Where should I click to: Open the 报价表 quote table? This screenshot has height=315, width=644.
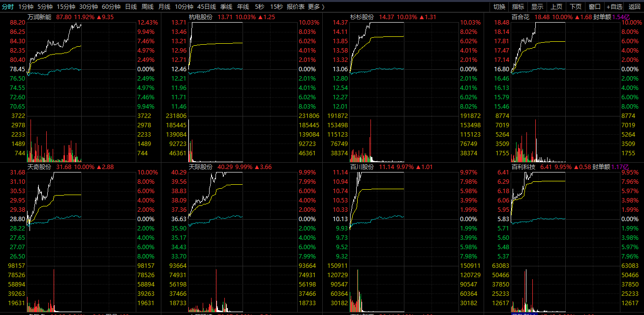click(296, 7)
